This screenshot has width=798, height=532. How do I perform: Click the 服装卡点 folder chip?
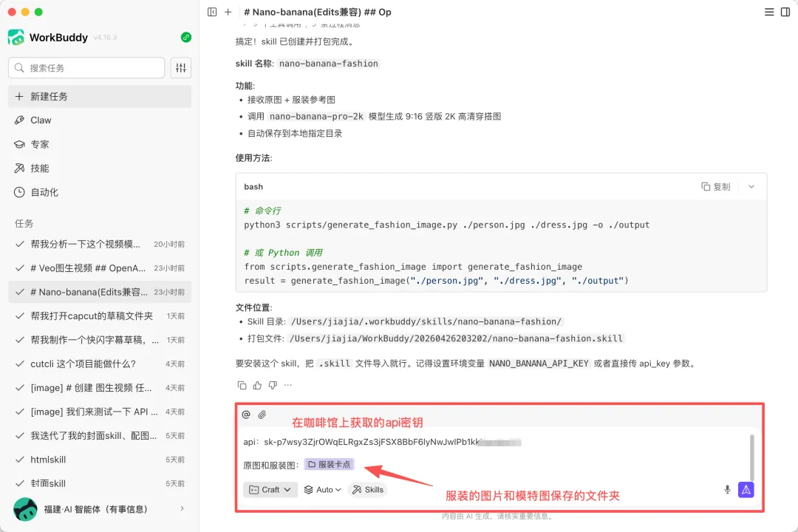tap(330, 464)
